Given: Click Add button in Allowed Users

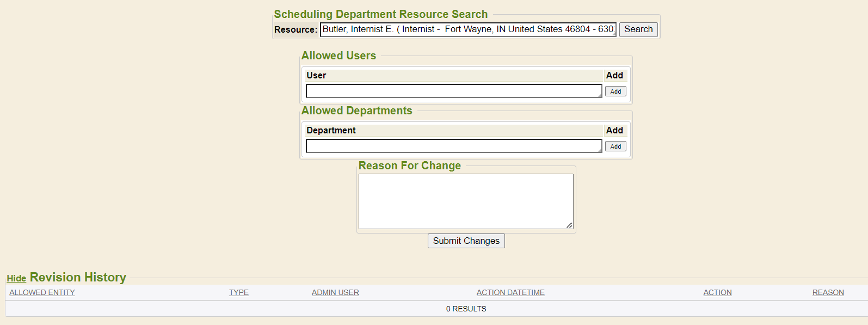Looking at the screenshot, I should [615, 91].
